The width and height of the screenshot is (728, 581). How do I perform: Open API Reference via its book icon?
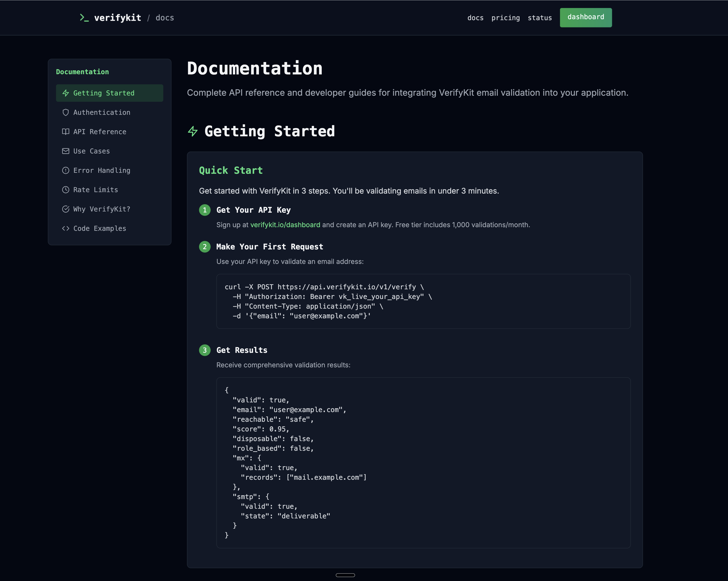[x=65, y=131]
